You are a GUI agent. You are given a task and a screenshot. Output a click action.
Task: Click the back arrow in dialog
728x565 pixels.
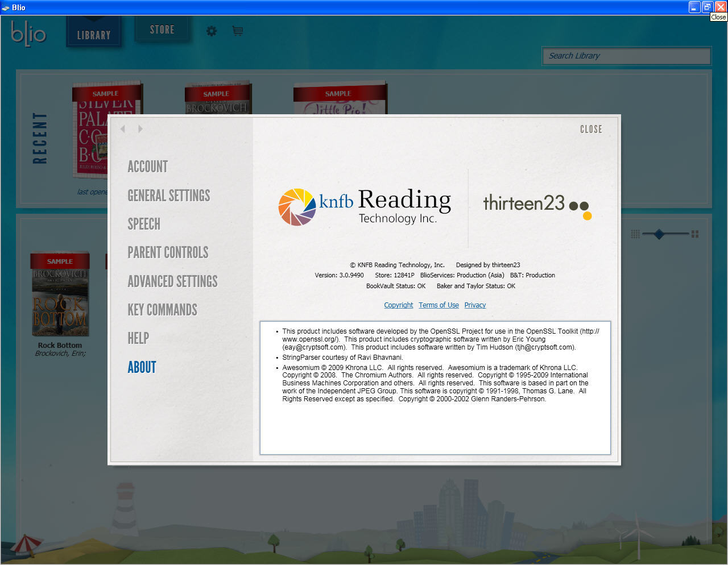pos(123,129)
